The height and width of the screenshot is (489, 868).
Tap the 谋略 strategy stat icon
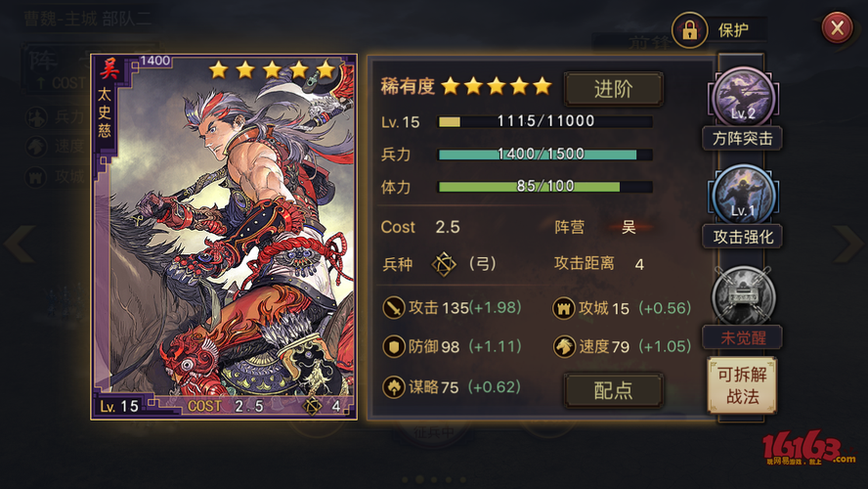tap(394, 386)
